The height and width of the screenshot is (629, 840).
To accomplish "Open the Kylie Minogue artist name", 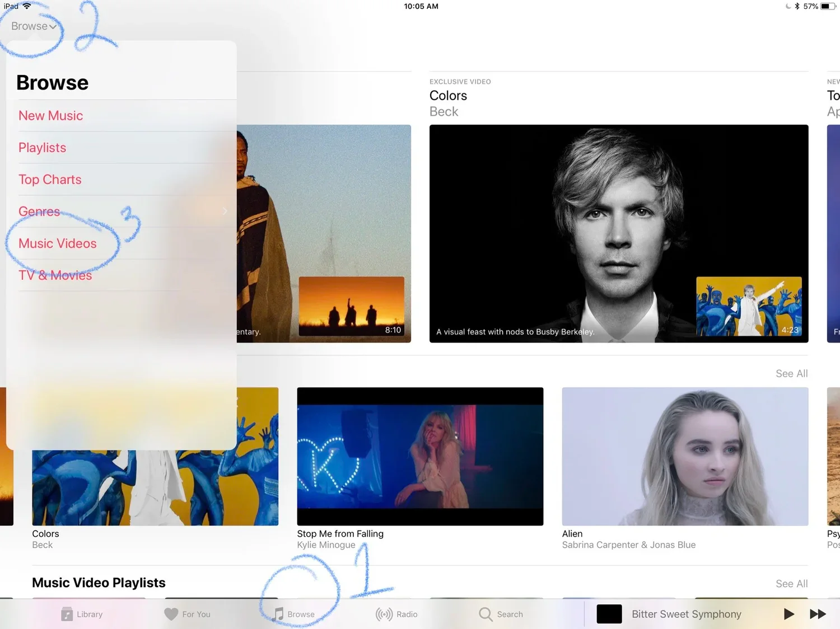I will point(326,545).
